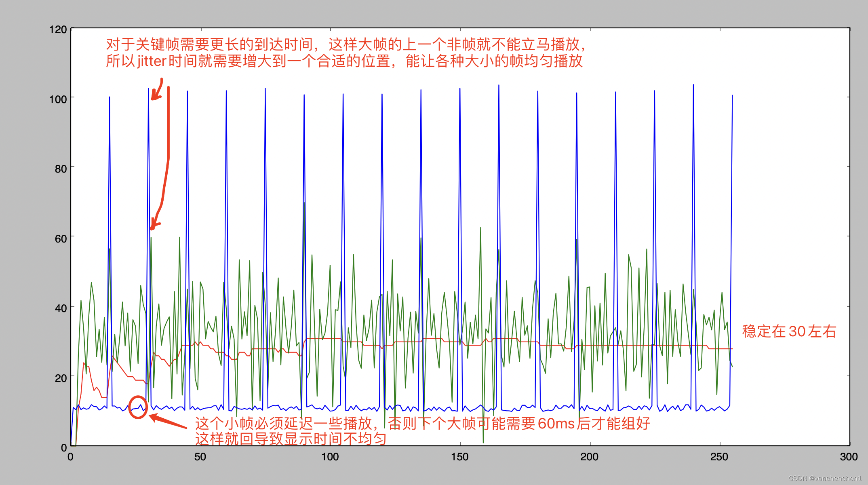Click the lower red arrowhead near the green peak
868x485 pixels.
[154, 224]
